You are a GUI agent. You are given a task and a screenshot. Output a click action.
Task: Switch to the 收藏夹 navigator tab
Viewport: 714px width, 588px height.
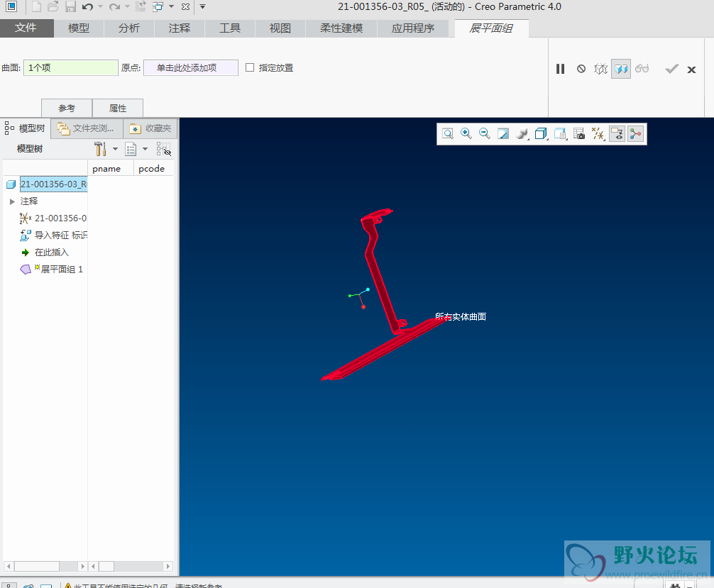[x=150, y=128]
